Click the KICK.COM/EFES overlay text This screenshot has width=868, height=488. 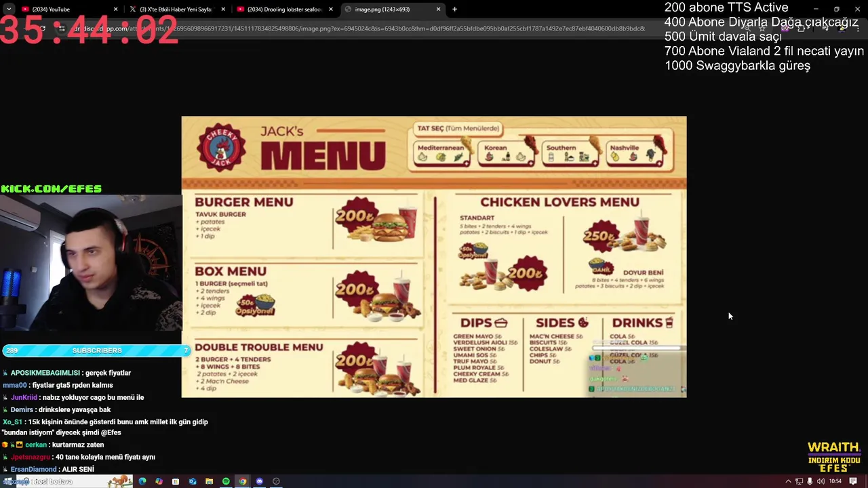(x=51, y=188)
